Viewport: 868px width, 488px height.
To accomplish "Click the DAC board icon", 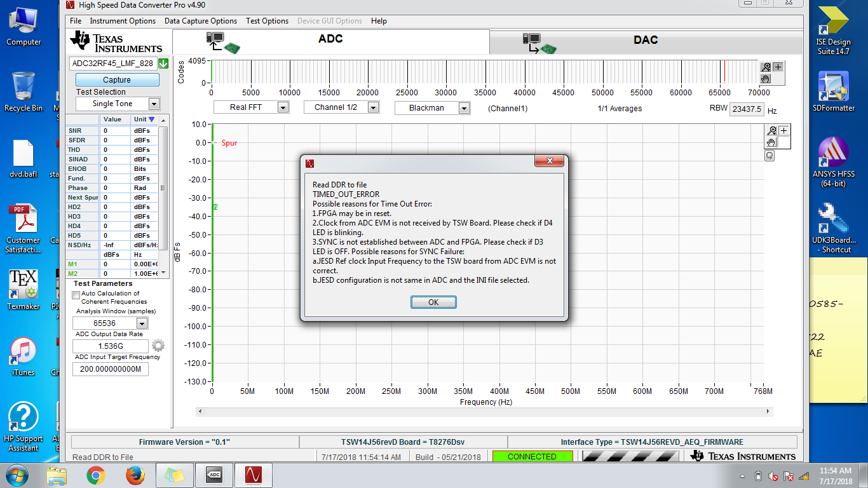I will [x=539, y=44].
